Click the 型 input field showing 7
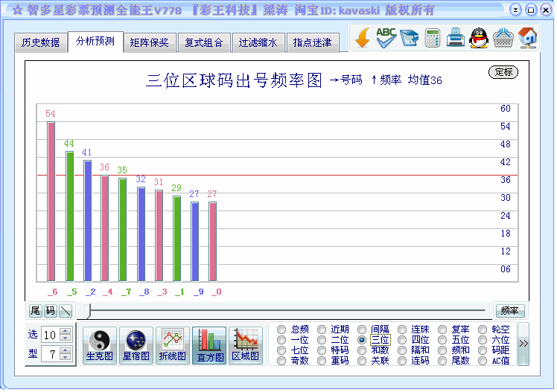Screen dimensions: 557x392 point(51,353)
